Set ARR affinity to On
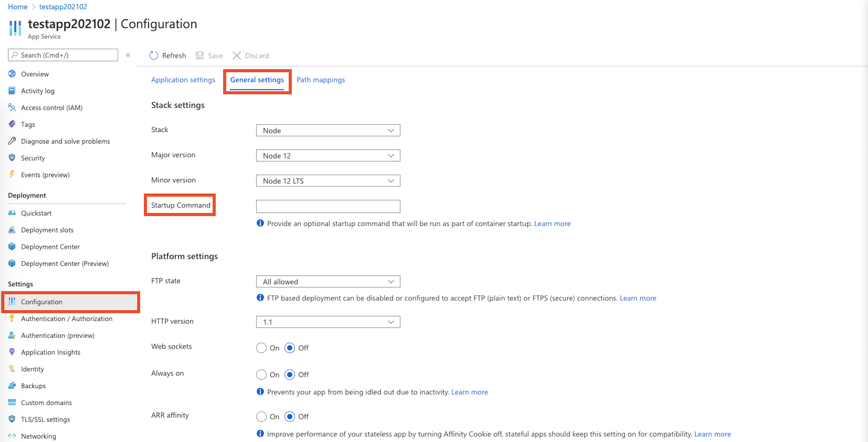868x442 pixels. point(261,417)
